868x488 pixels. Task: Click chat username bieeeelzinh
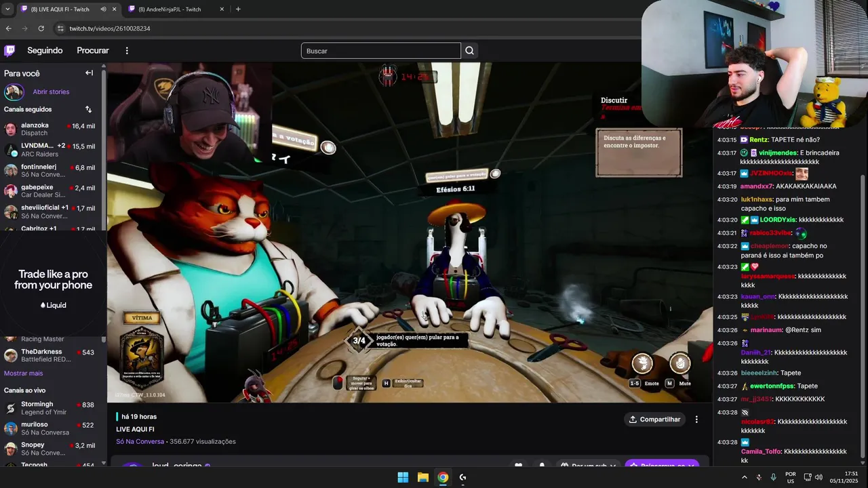pyautogui.click(x=759, y=373)
